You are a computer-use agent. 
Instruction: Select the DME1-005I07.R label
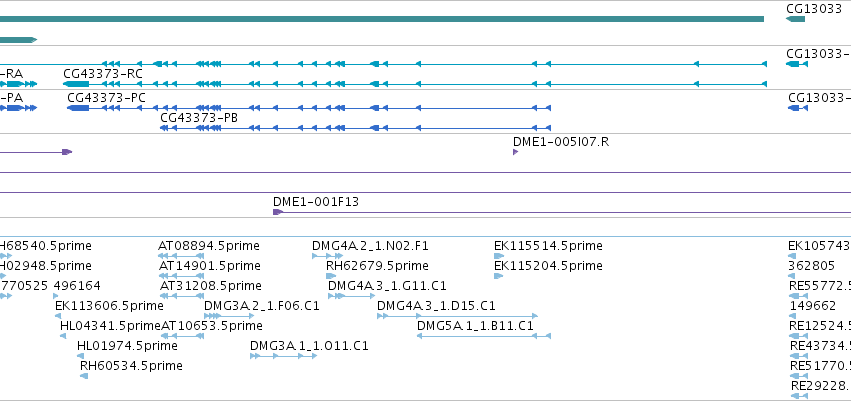[561, 142]
